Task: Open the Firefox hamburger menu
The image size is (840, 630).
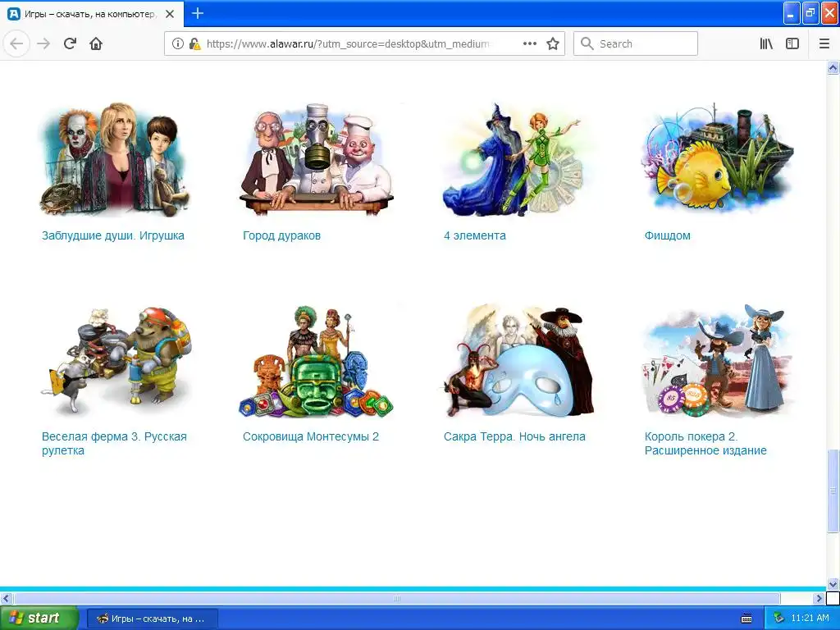Action: click(x=824, y=44)
